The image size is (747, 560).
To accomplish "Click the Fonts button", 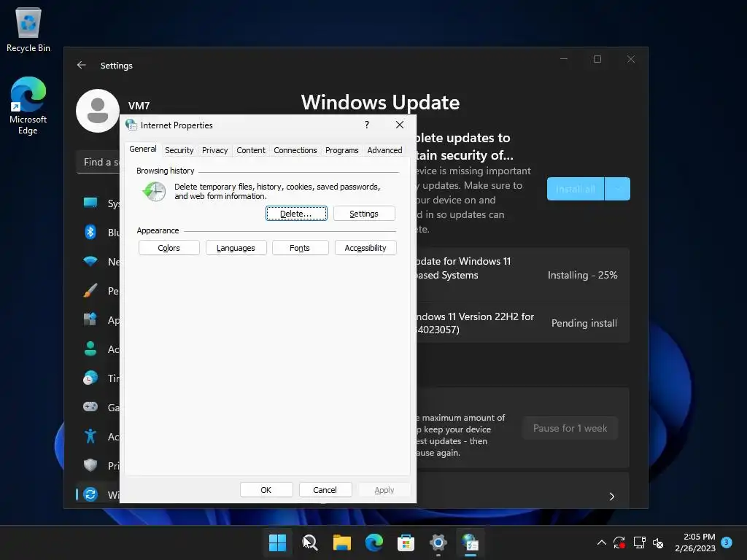I will point(300,248).
